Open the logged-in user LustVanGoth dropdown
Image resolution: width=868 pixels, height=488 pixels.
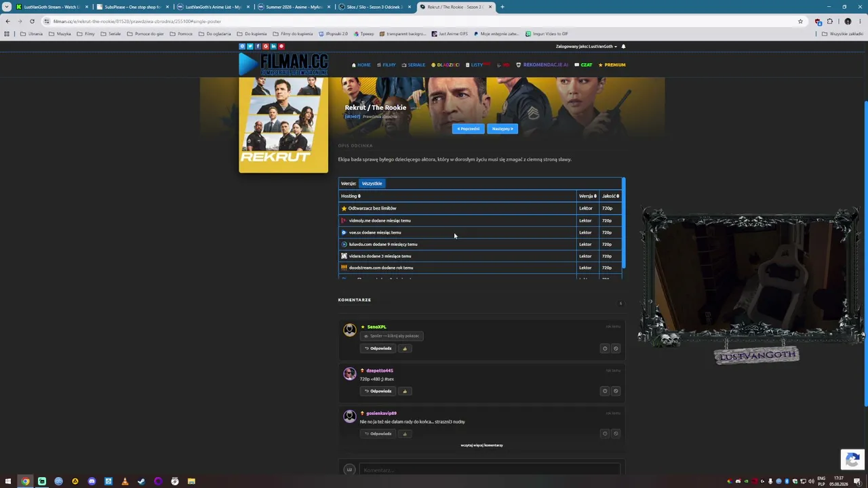(587, 47)
